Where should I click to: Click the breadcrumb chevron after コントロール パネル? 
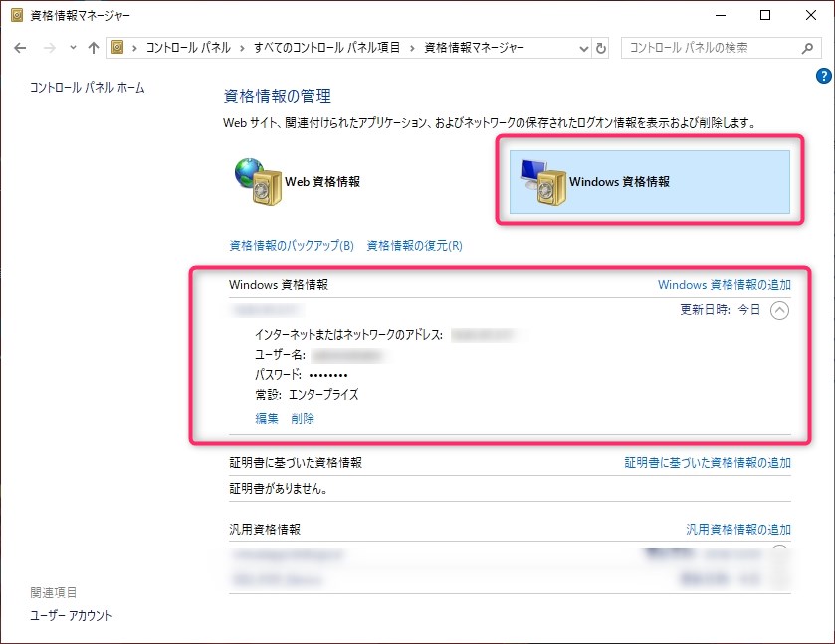pyautogui.click(x=242, y=49)
